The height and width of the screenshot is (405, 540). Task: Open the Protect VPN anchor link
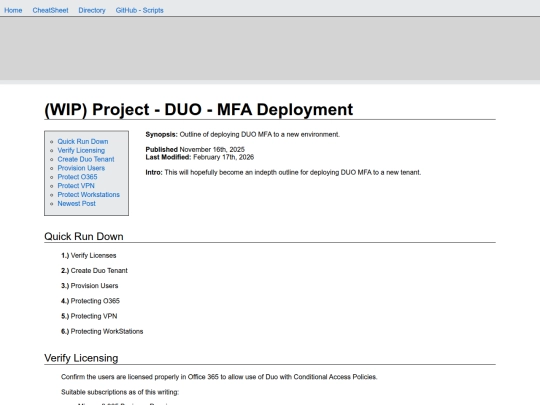pos(76,186)
